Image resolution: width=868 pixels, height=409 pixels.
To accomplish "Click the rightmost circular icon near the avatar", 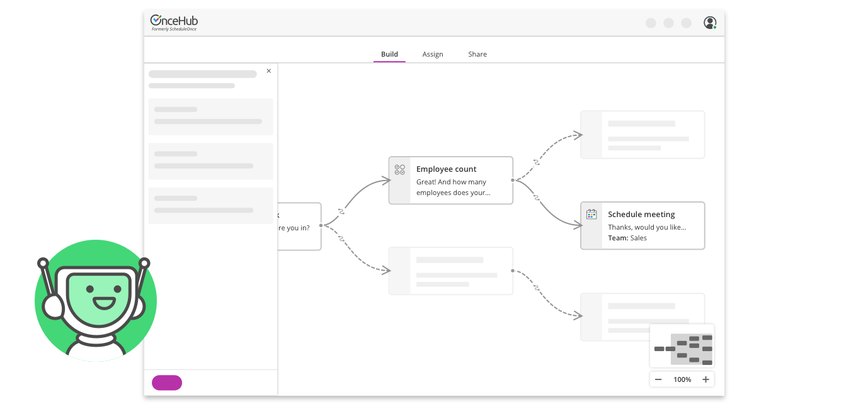I will point(686,23).
